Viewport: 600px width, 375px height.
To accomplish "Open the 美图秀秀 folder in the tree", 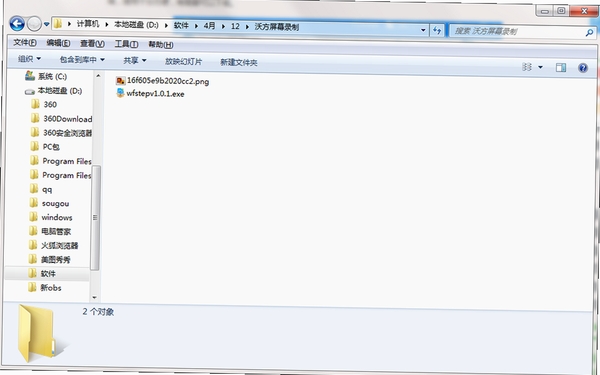I will (56, 259).
